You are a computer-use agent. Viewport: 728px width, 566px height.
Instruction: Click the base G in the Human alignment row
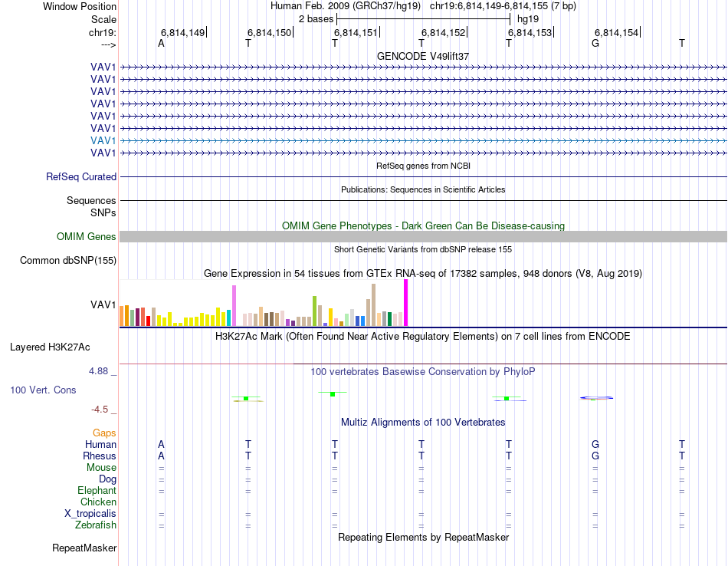click(x=595, y=444)
